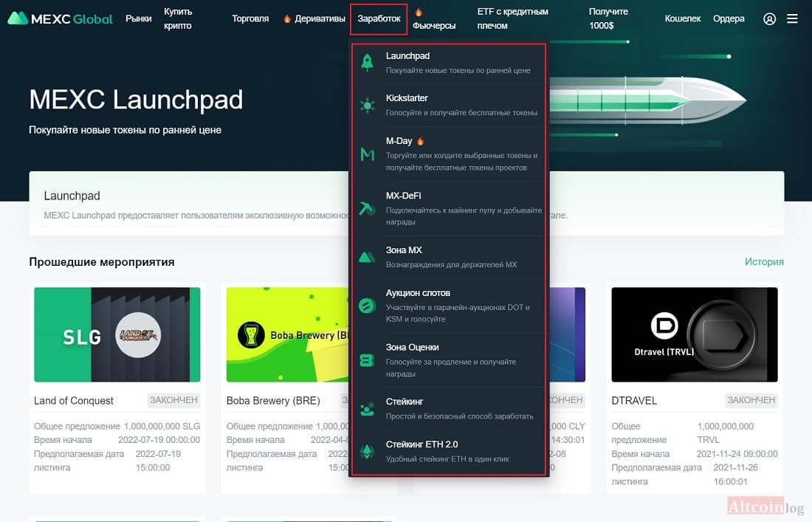Click the Launchpad info panel title
The width and height of the screenshot is (812, 522).
pos(72,196)
